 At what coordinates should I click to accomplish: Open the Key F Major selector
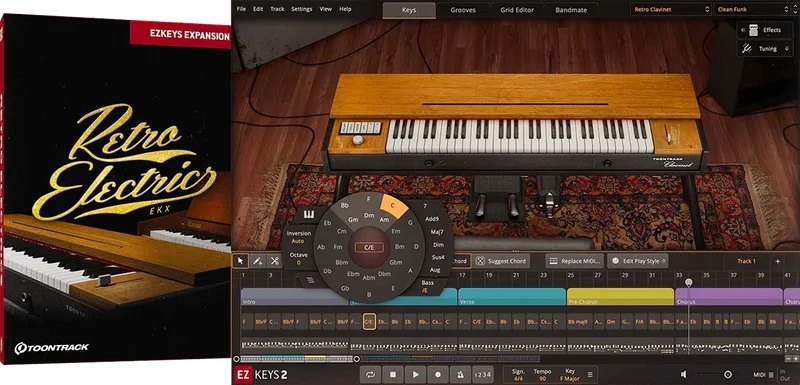570,375
